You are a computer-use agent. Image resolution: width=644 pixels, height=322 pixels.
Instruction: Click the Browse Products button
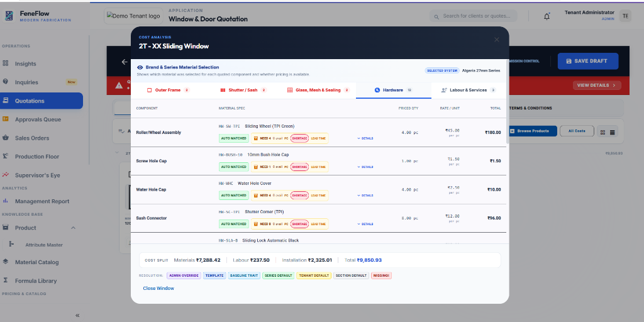(533, 131)
